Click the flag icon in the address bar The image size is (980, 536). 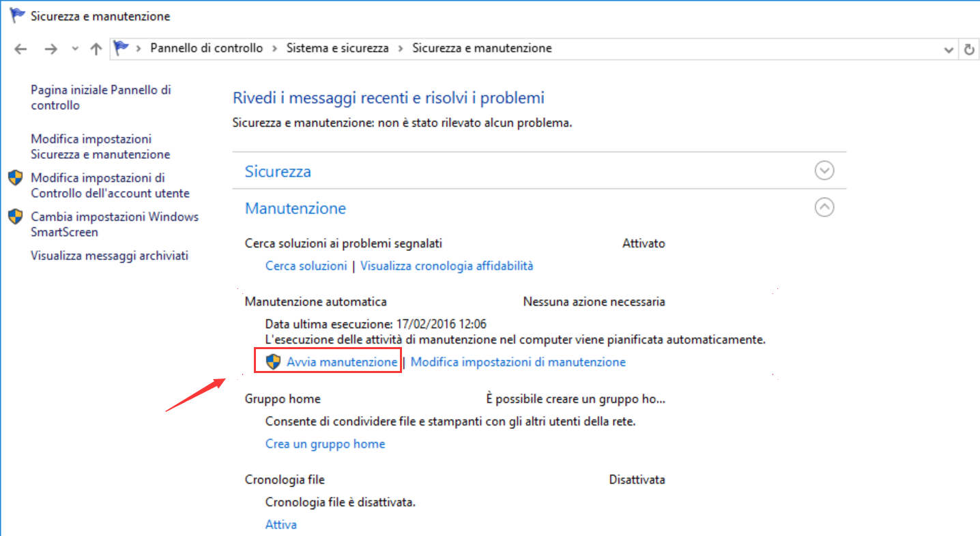(x=121, y=48)
